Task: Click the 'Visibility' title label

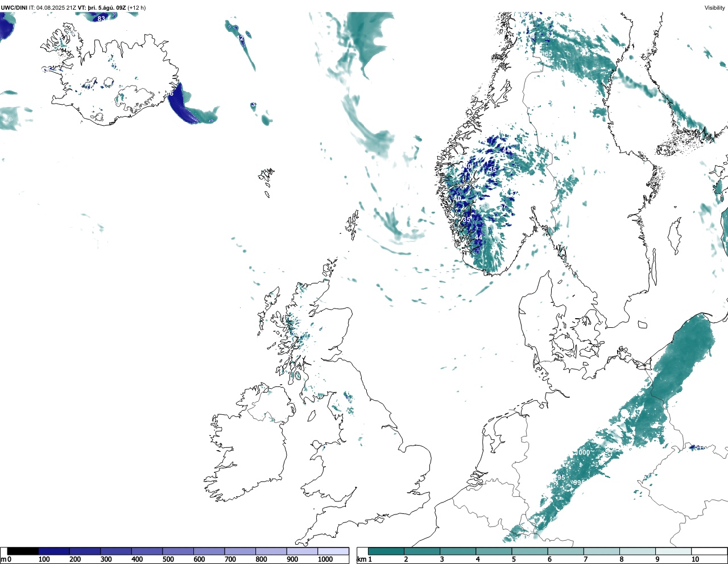Action: 714,7
